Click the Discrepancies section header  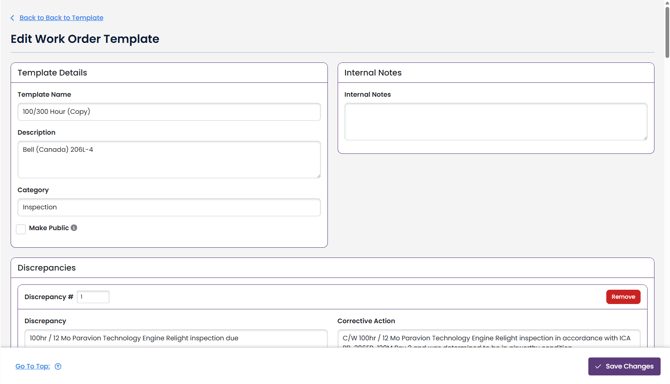click(x=47, y=268)
